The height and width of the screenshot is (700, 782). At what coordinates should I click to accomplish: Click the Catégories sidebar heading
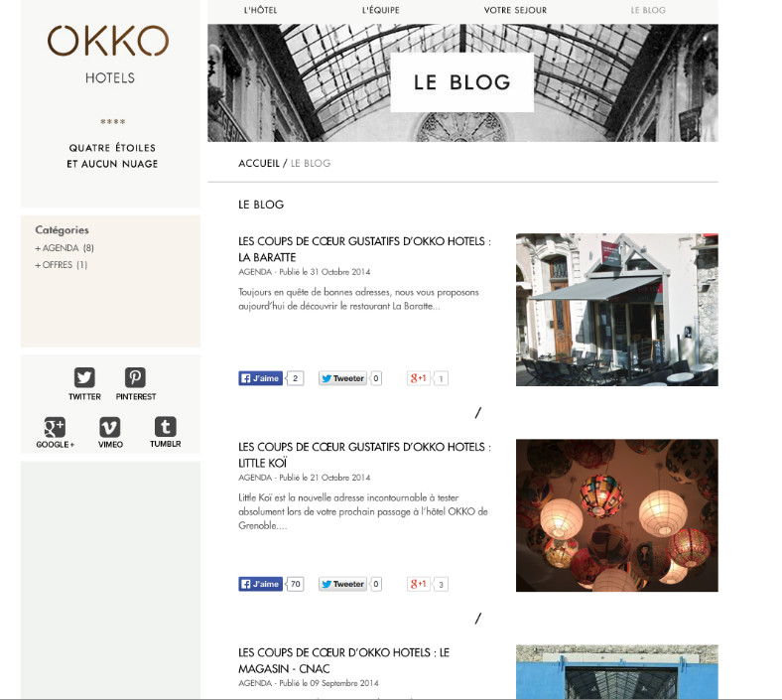pos(62,230)
